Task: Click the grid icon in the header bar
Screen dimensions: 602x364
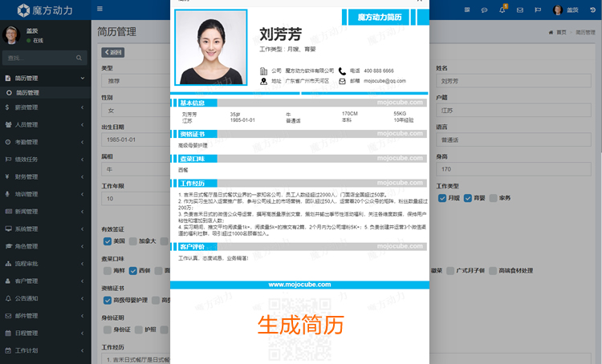Action: 467,10
